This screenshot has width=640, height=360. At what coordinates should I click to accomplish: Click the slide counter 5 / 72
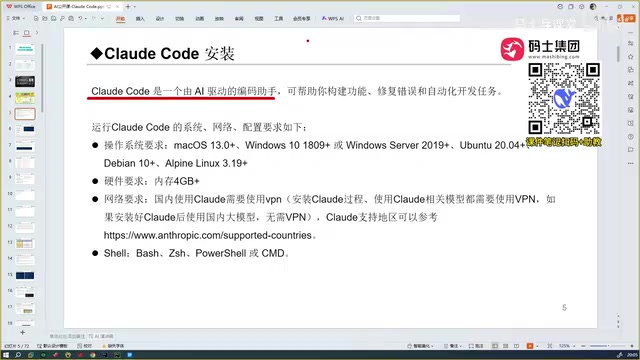pyautogui.click(x=17, y=346)
